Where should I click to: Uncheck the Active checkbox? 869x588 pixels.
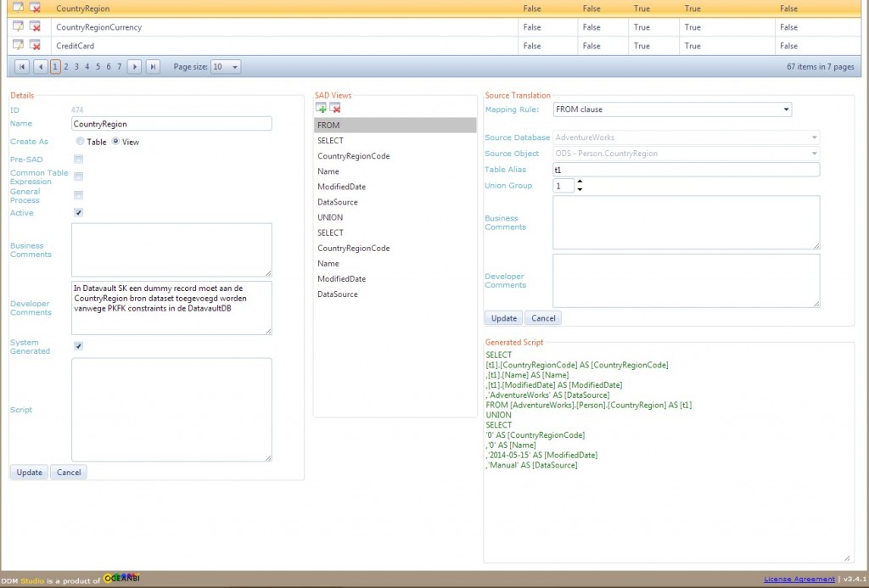pyautogui.click(x=79, y=213)
